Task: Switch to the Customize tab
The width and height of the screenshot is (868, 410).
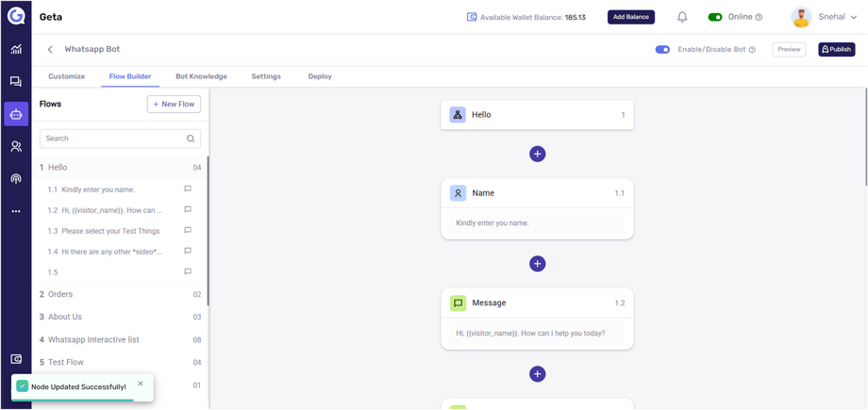Action: pos(66,76)
